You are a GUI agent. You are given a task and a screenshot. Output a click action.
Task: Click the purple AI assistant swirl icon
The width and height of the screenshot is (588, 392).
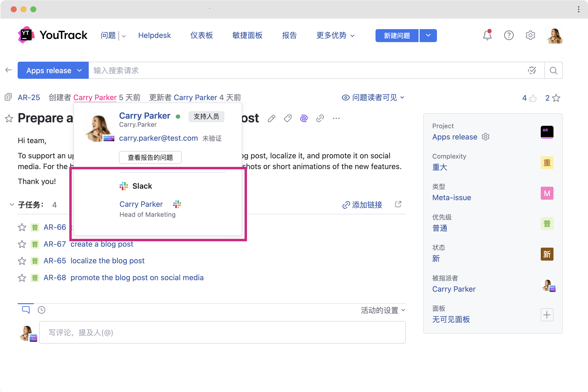[x=304, y=118]
